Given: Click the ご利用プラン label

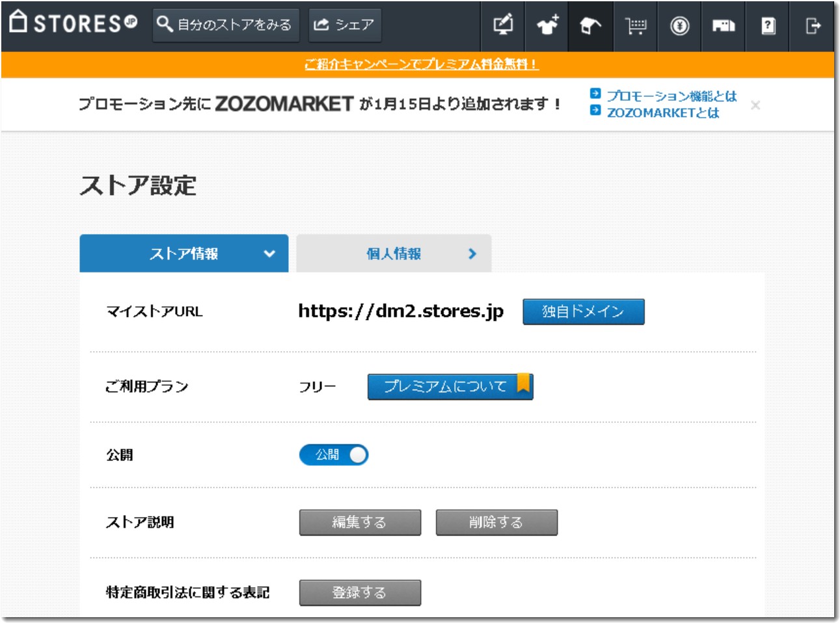Looking at the screenshot, I should click(x=147, y=386).
